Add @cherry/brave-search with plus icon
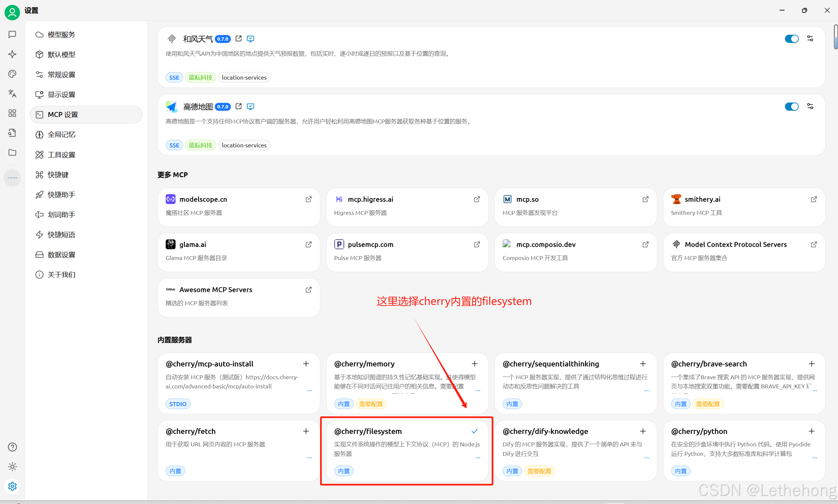 811,364
